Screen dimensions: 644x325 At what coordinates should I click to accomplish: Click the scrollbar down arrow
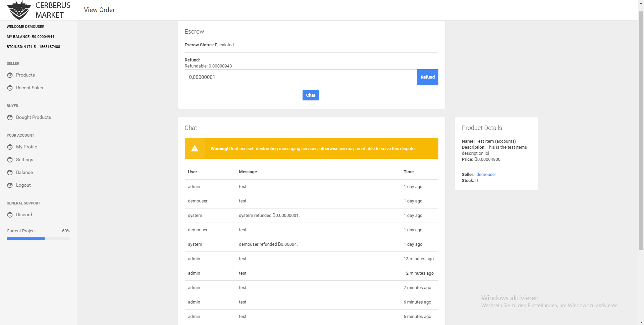(641, 322)
